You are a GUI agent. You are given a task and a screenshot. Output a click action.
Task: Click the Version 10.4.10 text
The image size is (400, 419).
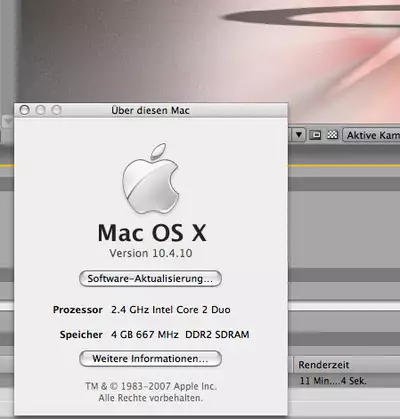click(151, 253)
